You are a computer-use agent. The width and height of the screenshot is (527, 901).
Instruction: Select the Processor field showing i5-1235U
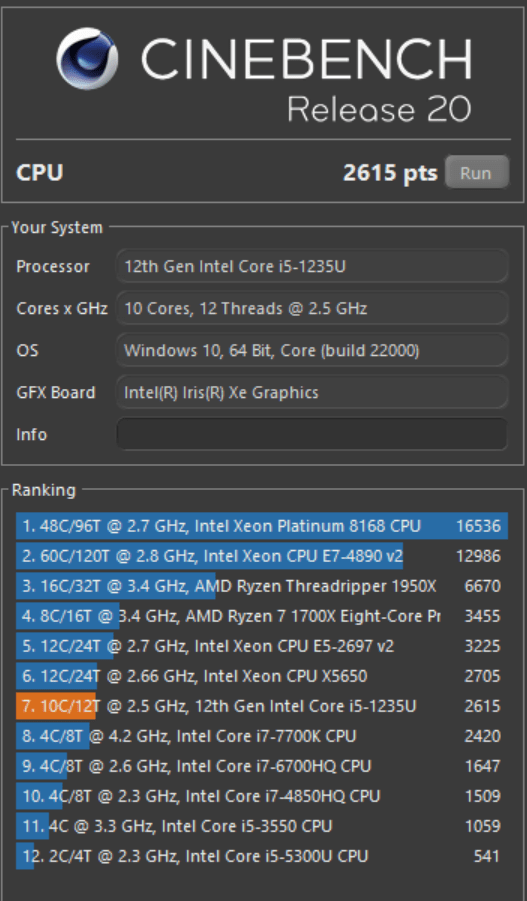click(312, 266)
